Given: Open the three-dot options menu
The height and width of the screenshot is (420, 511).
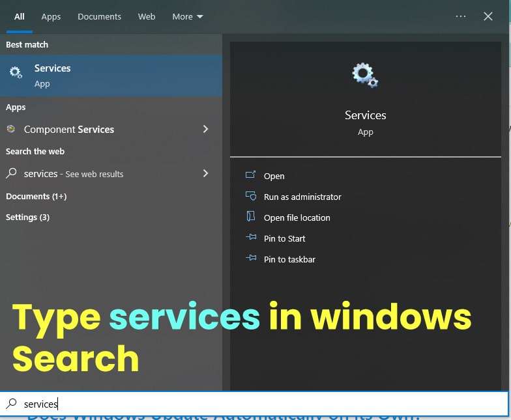Looking at the screenshot, I should pyautogui.click(x=461, y=16).
